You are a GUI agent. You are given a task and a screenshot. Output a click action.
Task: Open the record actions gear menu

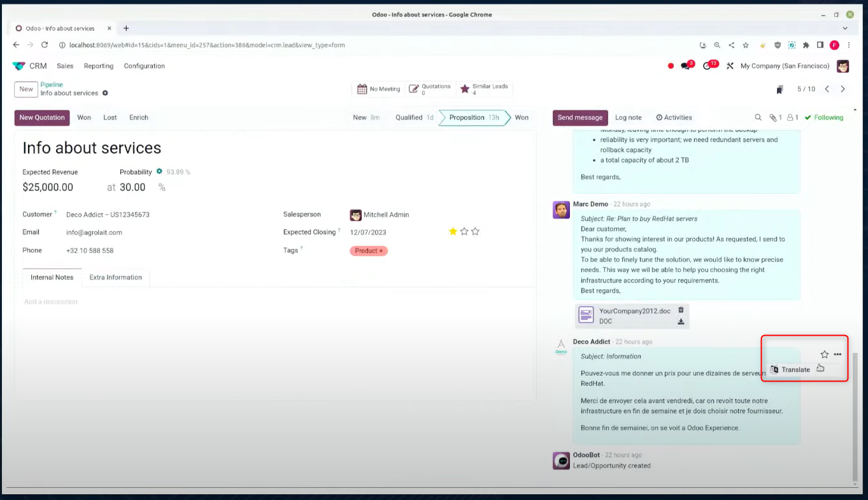105,93
